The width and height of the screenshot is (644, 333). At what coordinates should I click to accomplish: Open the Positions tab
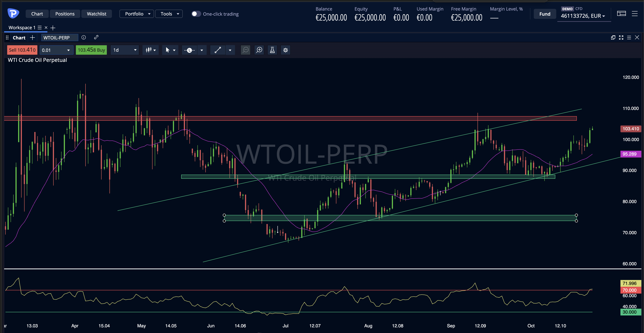point(65,14)
